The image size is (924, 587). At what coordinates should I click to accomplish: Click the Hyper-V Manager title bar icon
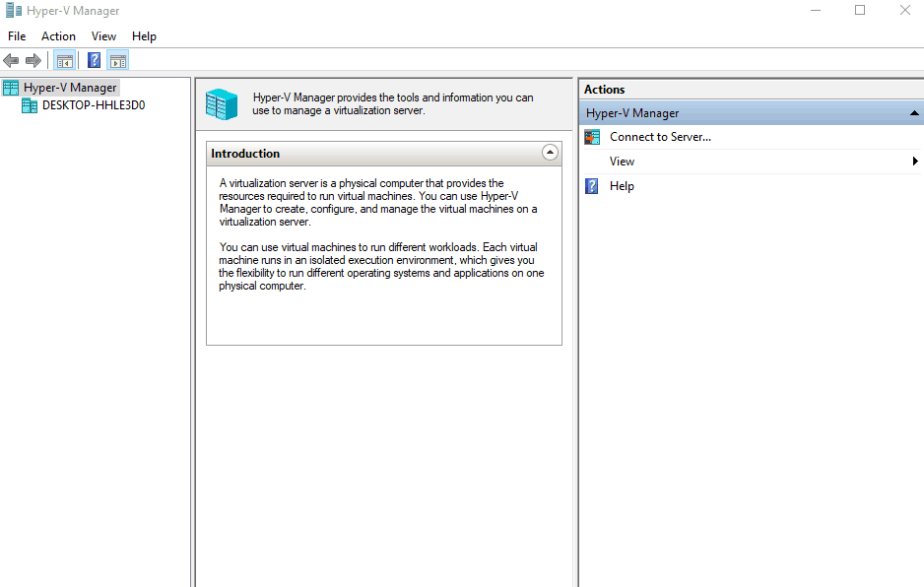tap(14, 10)
